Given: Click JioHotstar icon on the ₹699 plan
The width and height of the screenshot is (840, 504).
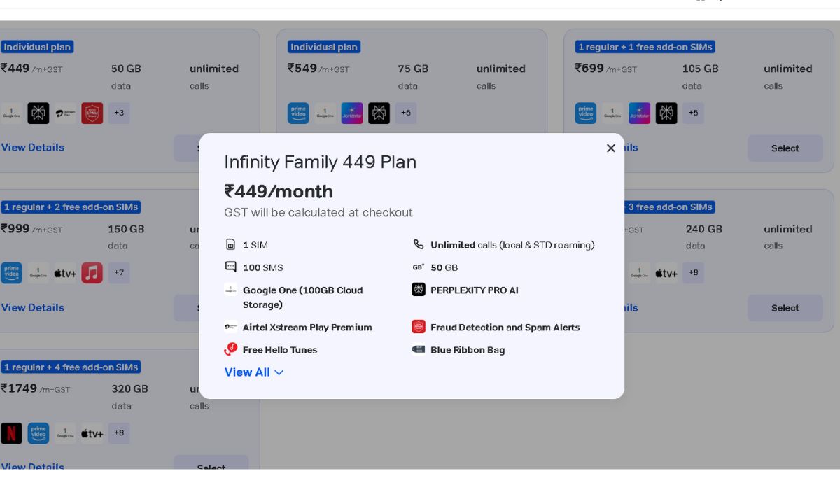Looking at the screenshot, I should click(639, 113).
